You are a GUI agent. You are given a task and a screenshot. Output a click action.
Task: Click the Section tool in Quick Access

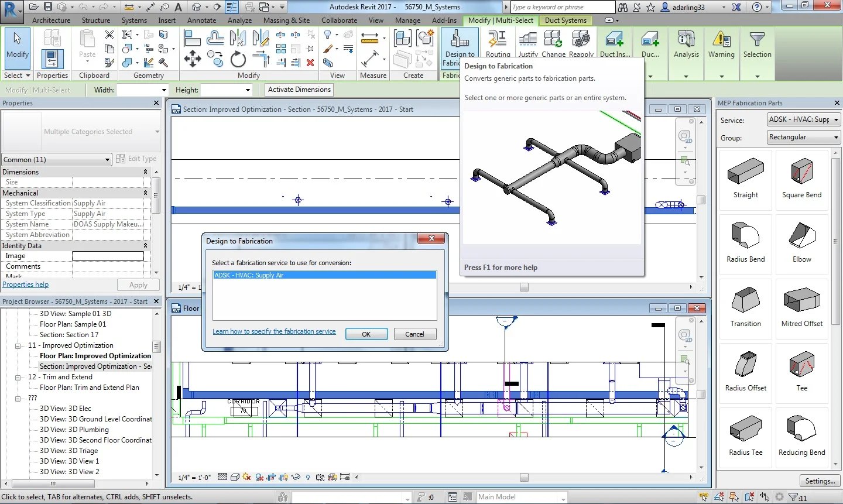(217, 7)
